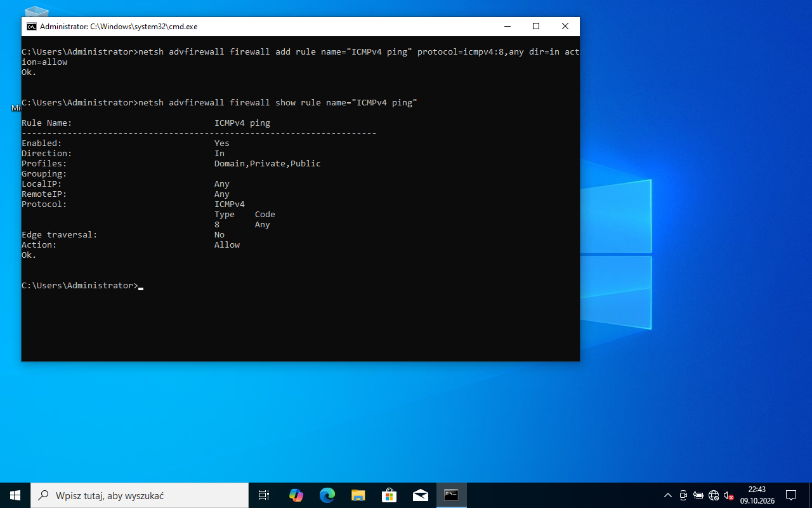The width and height of the screenshot is (812, 508).
Task: Open Microsoft Edge from the taskbar
Action: coord(327,495)
